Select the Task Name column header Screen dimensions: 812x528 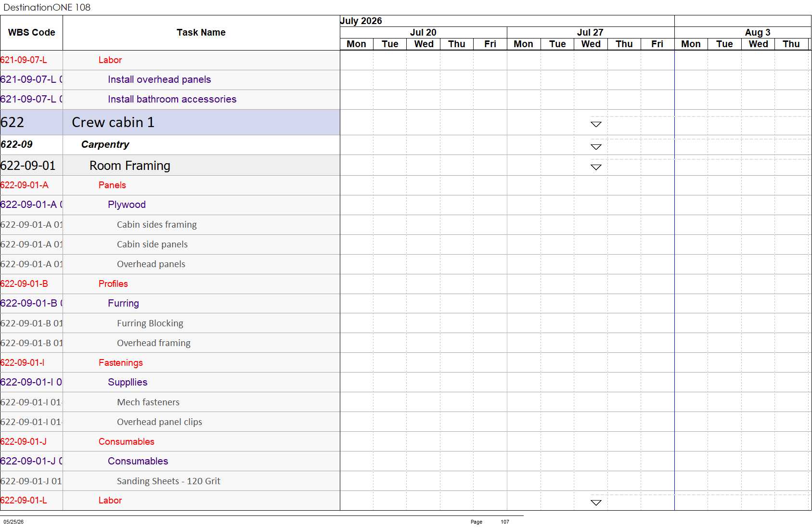(x=201, y=32)
